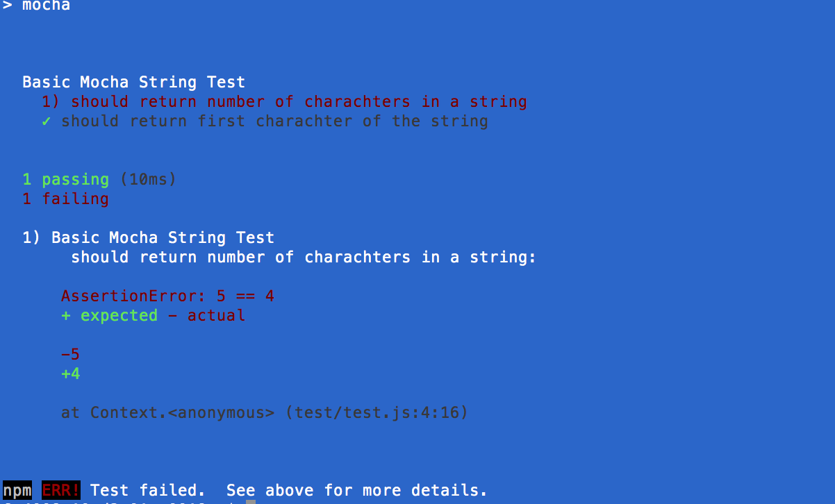The height and width of the screenshot is (504, 835).
Task: Click the red "1 failing" summary
Action: 65,199
